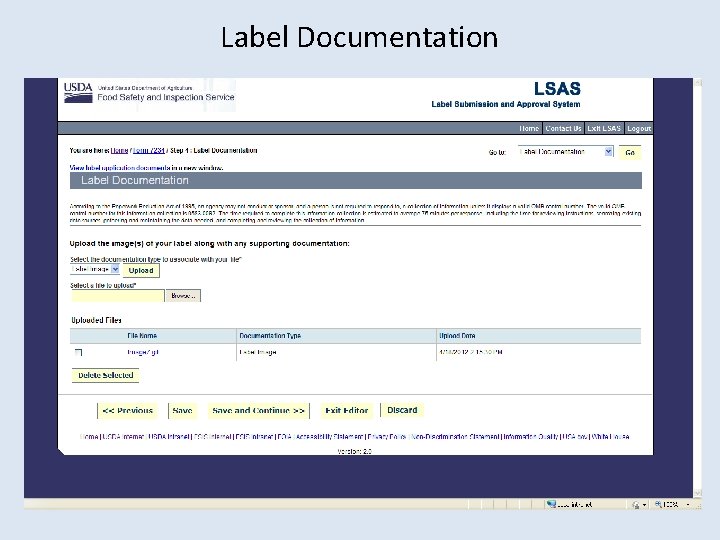
Task: Click the browser vertical scrollbar up arrow
Action: tap(698, 83)
